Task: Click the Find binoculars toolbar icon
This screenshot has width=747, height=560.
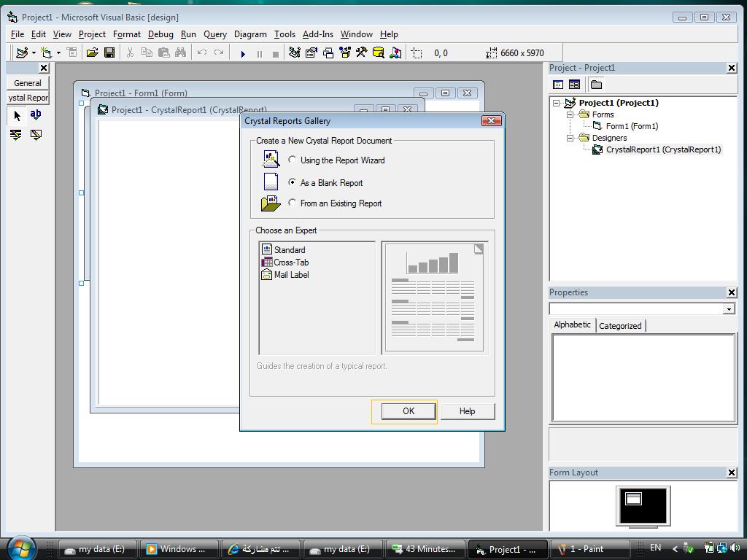Action: tap(181, 52)
